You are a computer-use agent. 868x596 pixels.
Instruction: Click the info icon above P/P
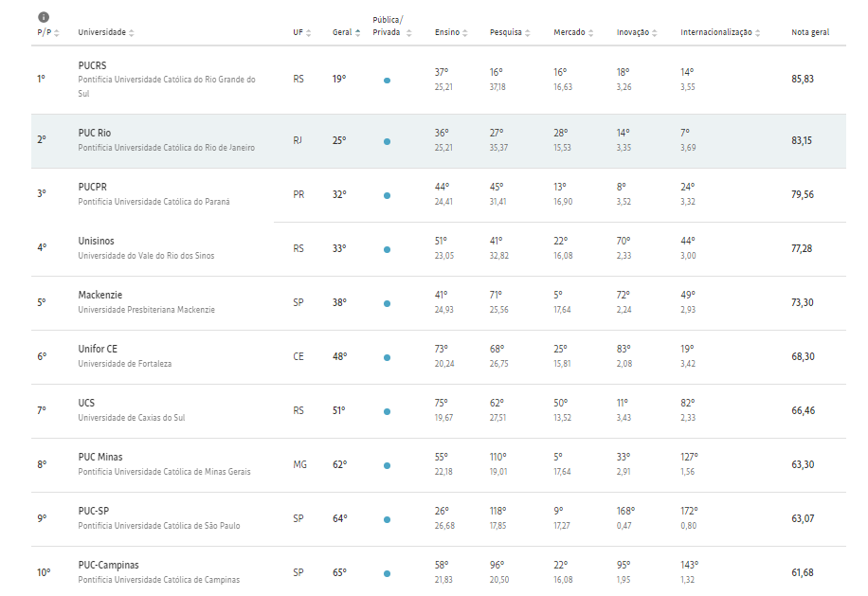coord(44,17)
